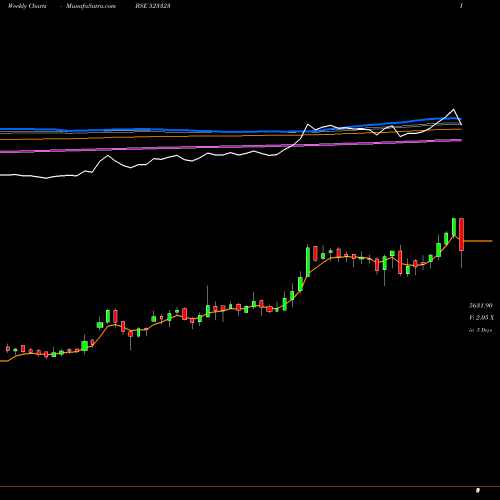Click the last red weekly candle
Screen dimensions: 500x500
(461, 234)
